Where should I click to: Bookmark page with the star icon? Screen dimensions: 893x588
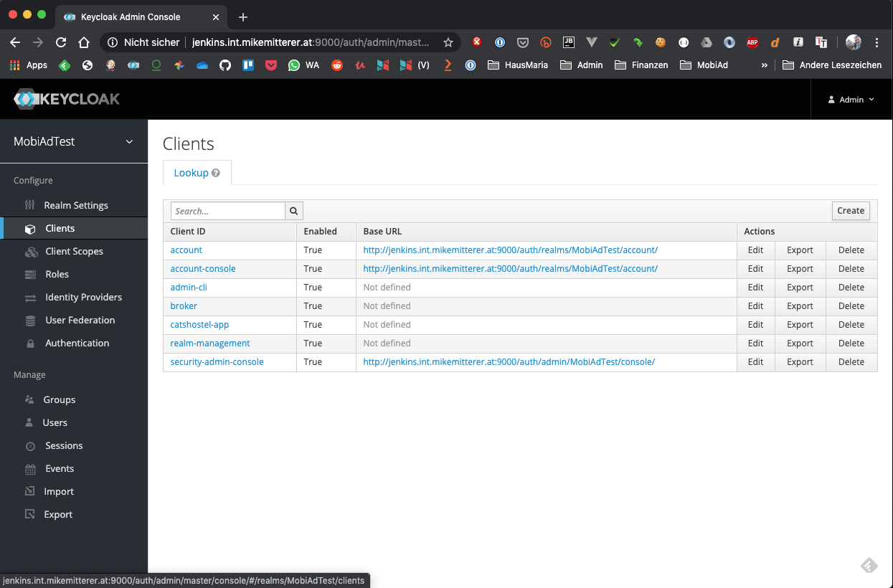pyautogui.click(x=448, y=42)
